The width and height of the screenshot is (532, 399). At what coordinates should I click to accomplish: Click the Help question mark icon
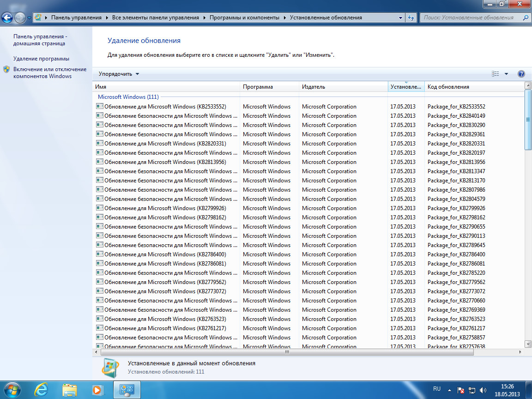521,74
